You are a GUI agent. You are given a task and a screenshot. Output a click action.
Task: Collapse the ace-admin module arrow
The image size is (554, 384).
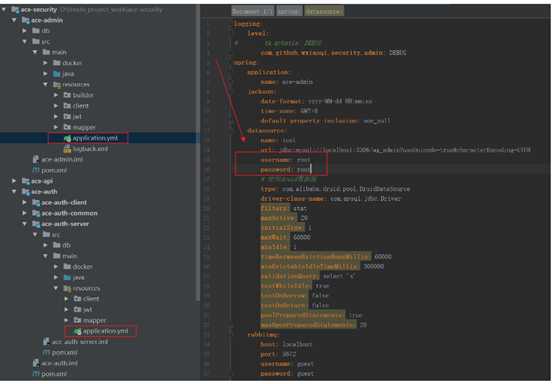click(x=14, y=20)
